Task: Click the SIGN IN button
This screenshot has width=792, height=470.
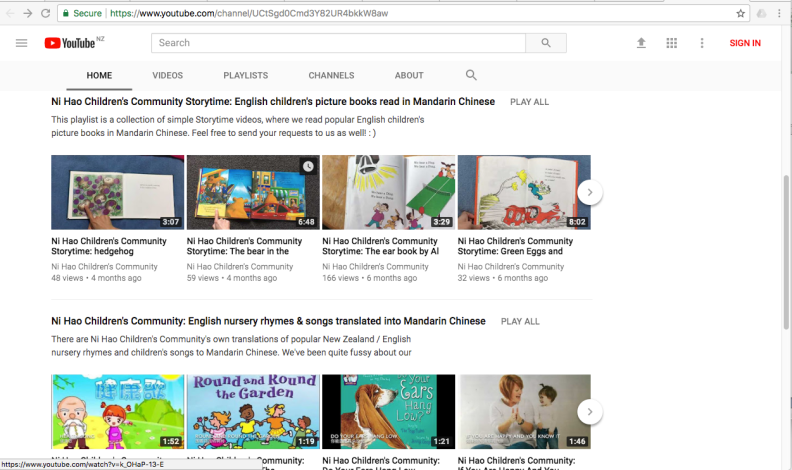Action: (745, 43)
